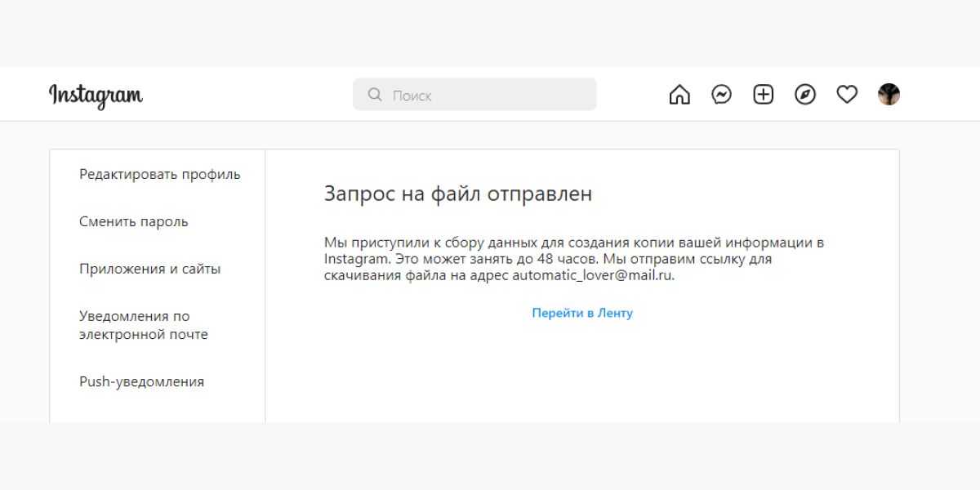Follow the Перейти в Ленту link
The width and height of the screenshot is (980, 490).
582,313
